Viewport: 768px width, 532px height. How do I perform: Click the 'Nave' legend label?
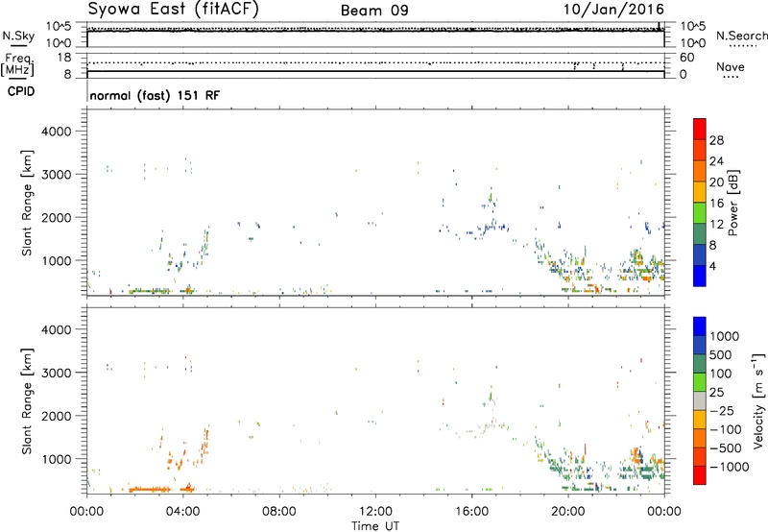tap(730, 66)
